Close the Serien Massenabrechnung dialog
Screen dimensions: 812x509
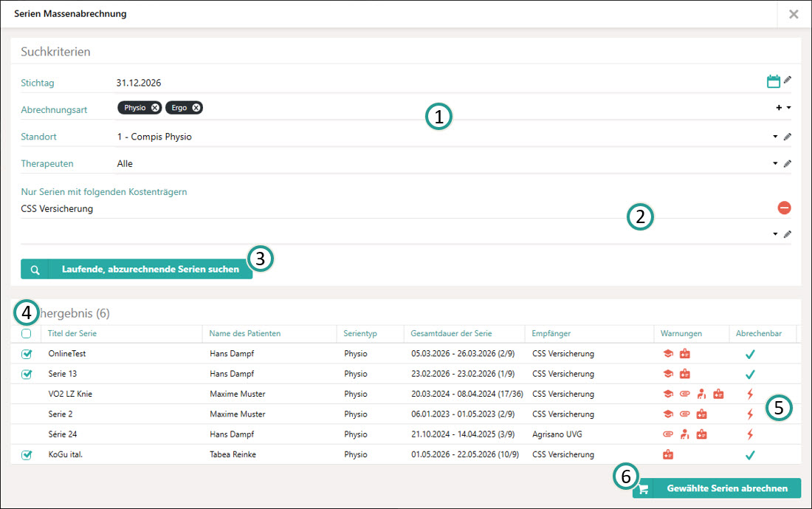pyautogui.click(x=794, y=14)
